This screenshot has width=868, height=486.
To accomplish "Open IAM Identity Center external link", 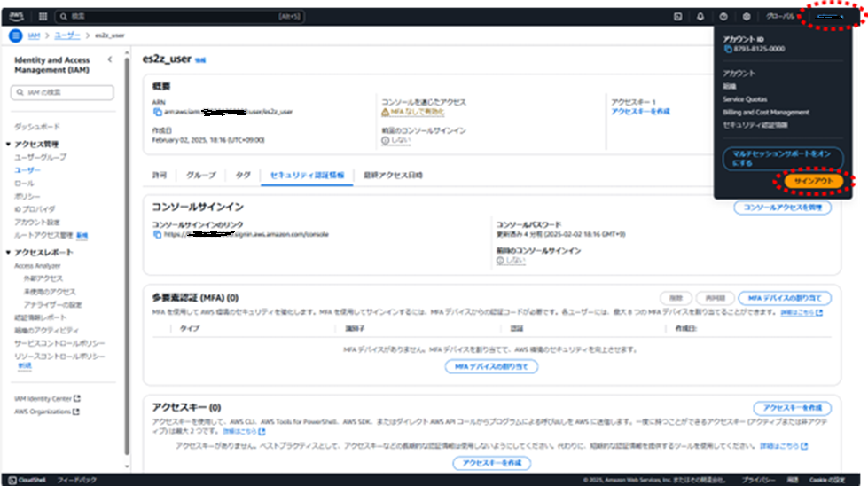I will [x=47, y=398].
